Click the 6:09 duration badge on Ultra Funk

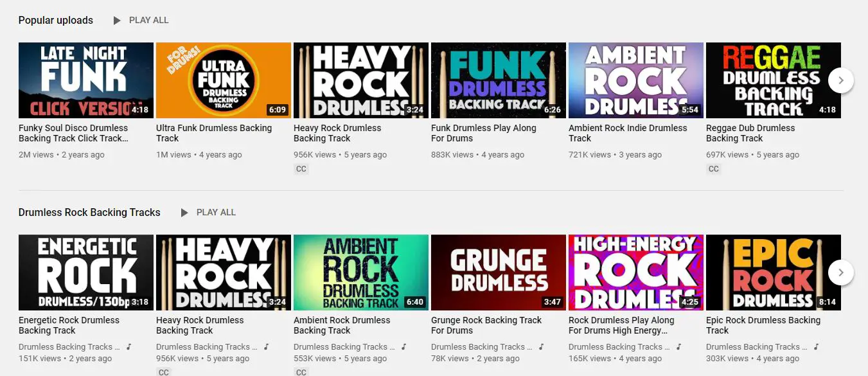[277, 110]
